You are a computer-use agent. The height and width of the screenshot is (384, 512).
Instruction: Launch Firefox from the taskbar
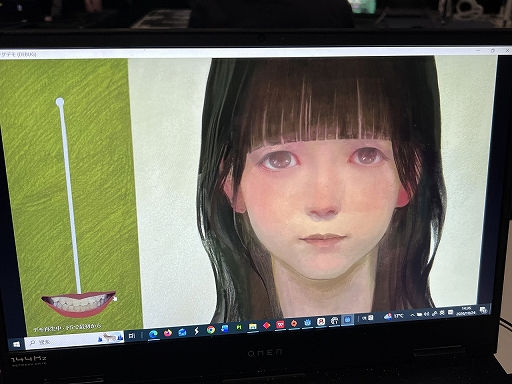168,333
